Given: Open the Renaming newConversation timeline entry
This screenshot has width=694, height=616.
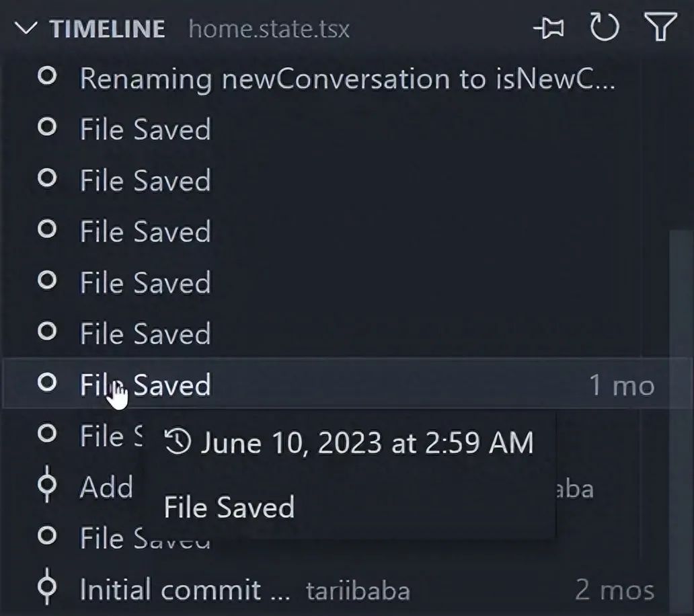Looking at the screenshot, I should pyautogui.click(x=346, y=79).
